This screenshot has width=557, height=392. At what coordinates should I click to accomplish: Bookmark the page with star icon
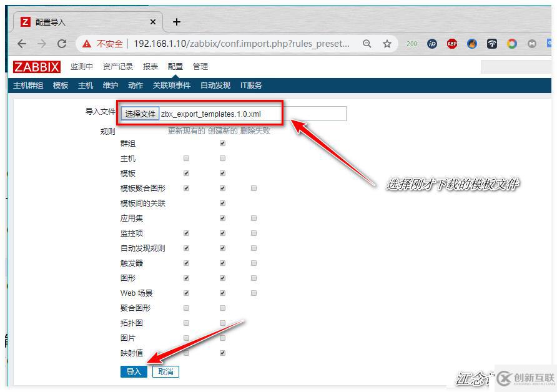tap(387, 44)
